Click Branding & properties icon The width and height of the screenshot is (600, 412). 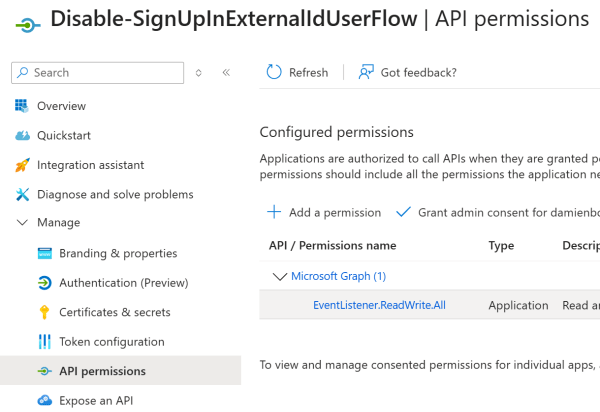(x=44, y=253)
